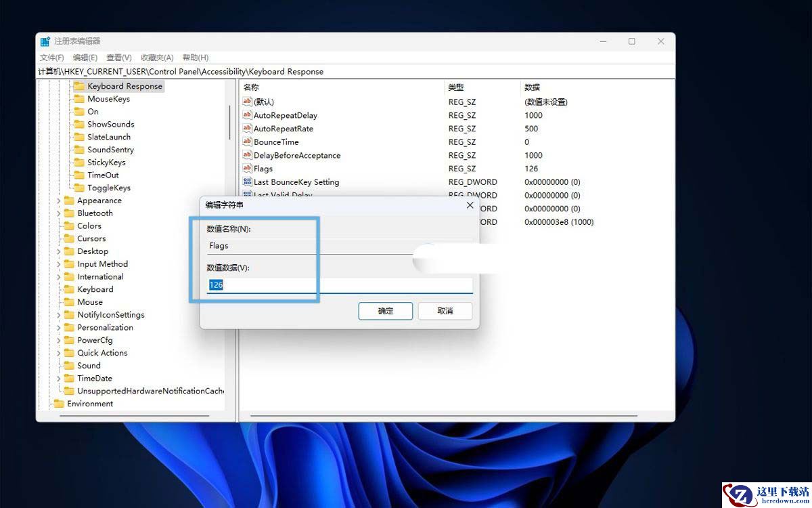Select the ShowSounds folder icon
Image resolution: width=812 pixels, height=508 pixels.
pyautogui.click(x=79, y=124)
